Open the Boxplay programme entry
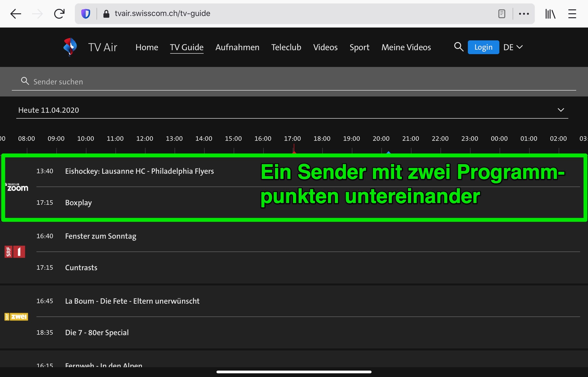 [78, 203]
